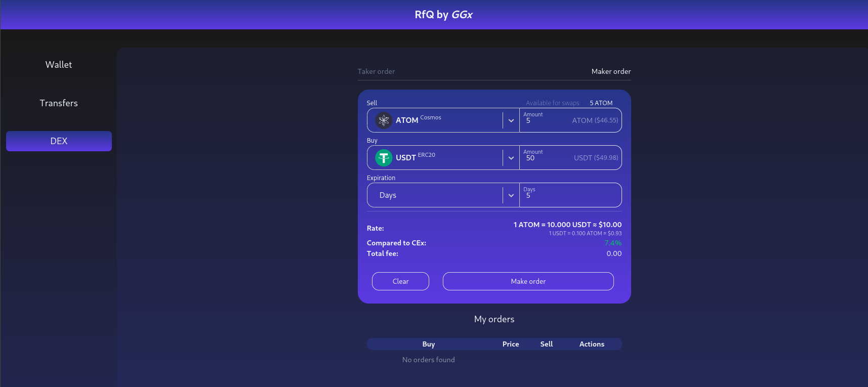Click the Buy column header in My orders
868x387 pixels.
[429, 344]
